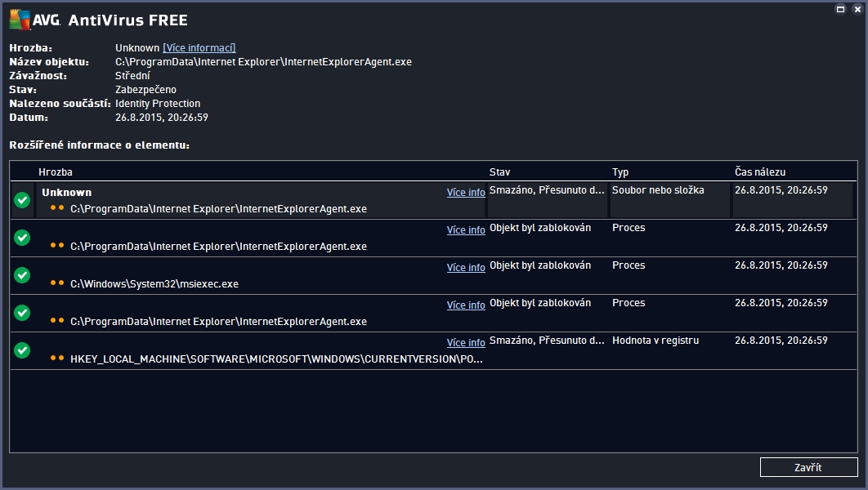Screen dimensions: 868x490
Task: Click the 'Identity Protection' component value
Action: [x=158, y=104]
